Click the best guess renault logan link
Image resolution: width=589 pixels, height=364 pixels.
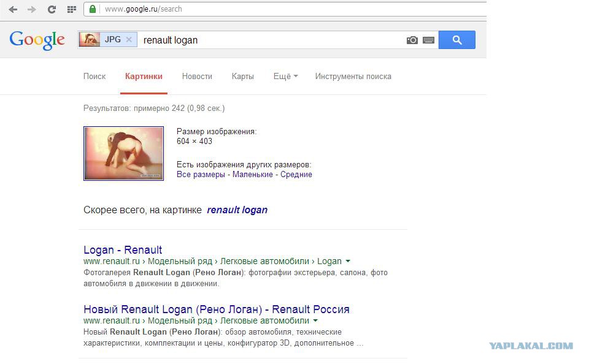[237, 210]
